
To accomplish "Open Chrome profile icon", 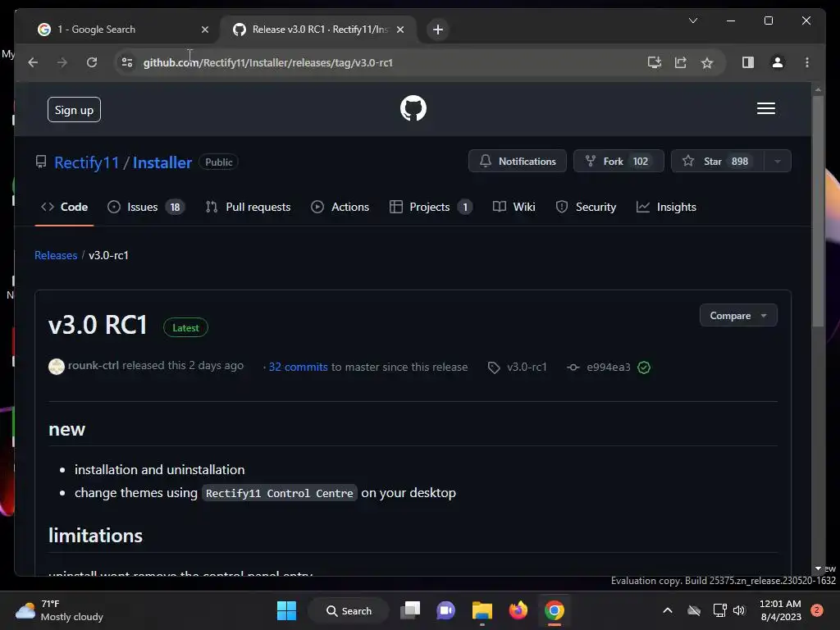I will [778, 62].
